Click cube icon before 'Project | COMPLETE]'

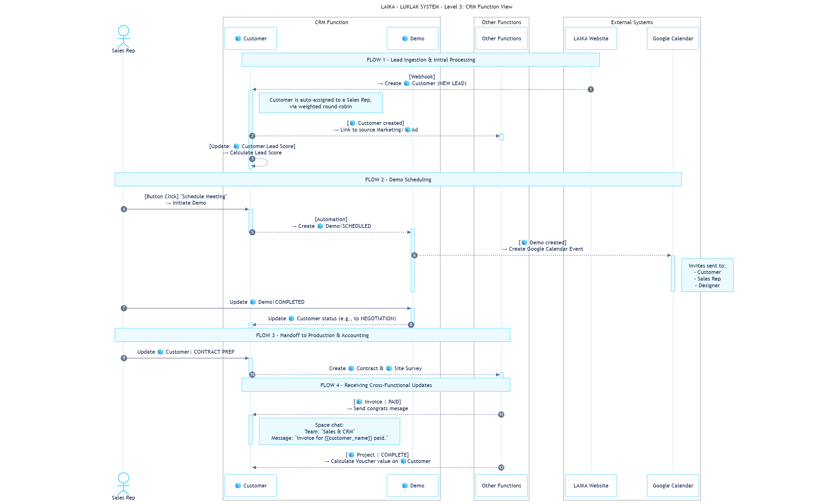coord(351,455)
